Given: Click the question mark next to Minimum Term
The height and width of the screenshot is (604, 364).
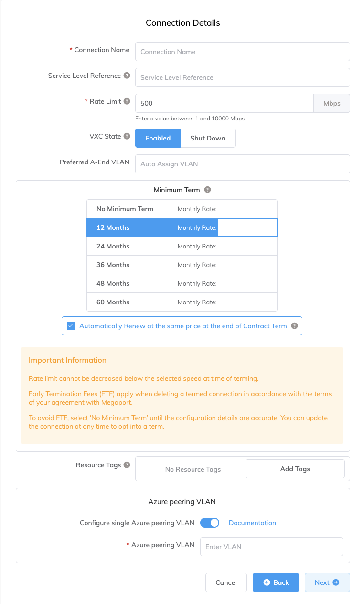Looking at the screenshot, I should (207, 190).
